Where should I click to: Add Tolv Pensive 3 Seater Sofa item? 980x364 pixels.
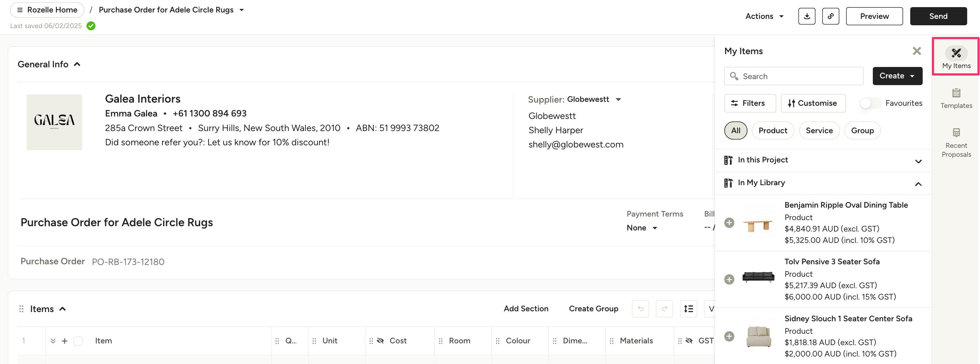pos(729,280)
